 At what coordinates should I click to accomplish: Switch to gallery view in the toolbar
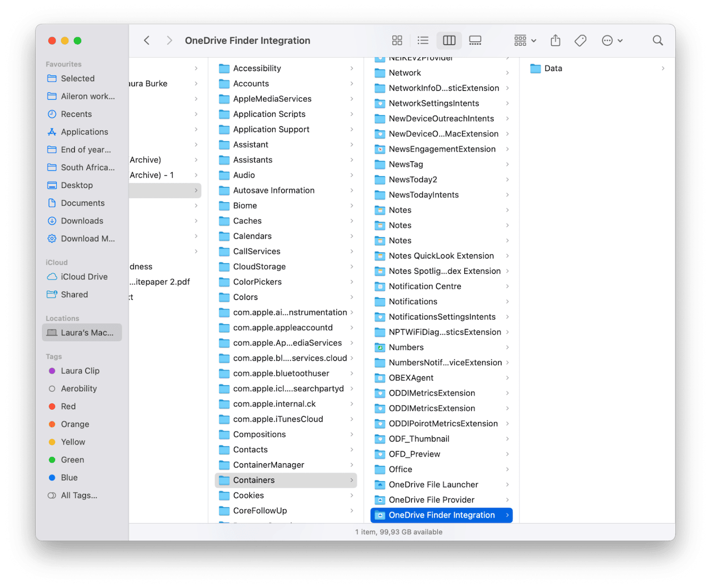[x=475, y=40]
